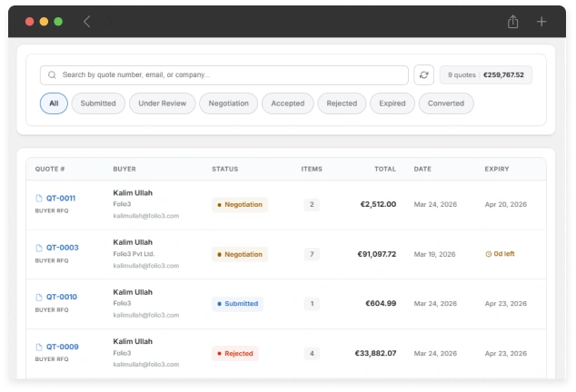Click Negotiation status badge of QT-0003
This screenshot has width=576, height=392.
pos(240,254)
